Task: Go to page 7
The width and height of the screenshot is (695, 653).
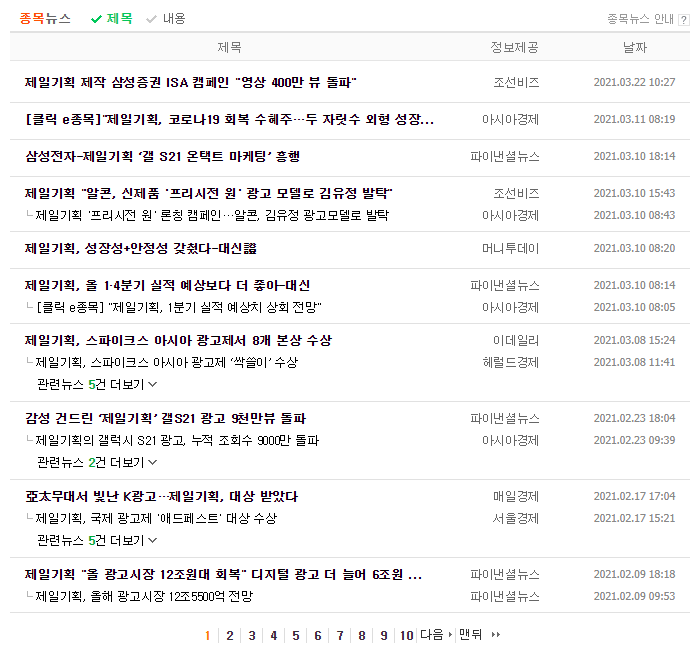Action: click(x=340, y=636)
